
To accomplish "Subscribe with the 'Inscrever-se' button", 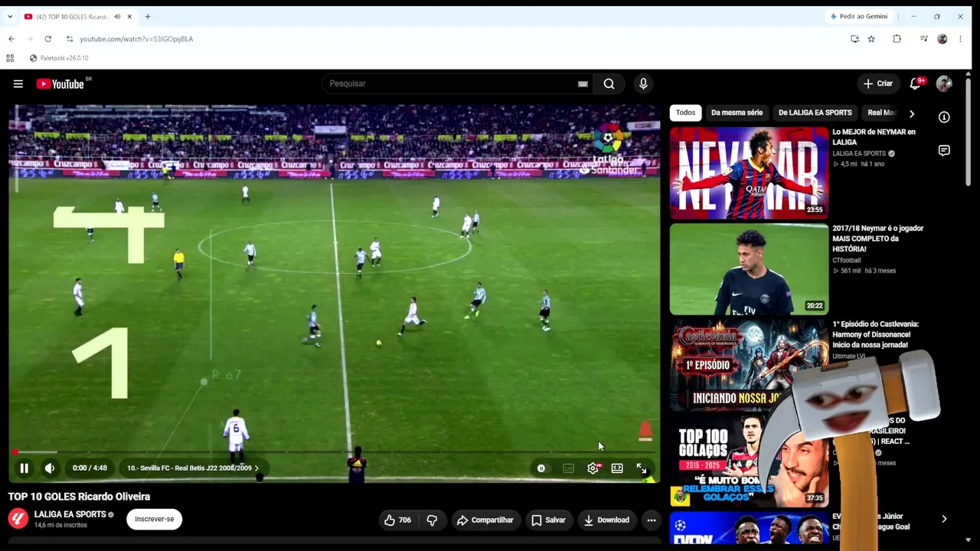I will coord(154,519).
